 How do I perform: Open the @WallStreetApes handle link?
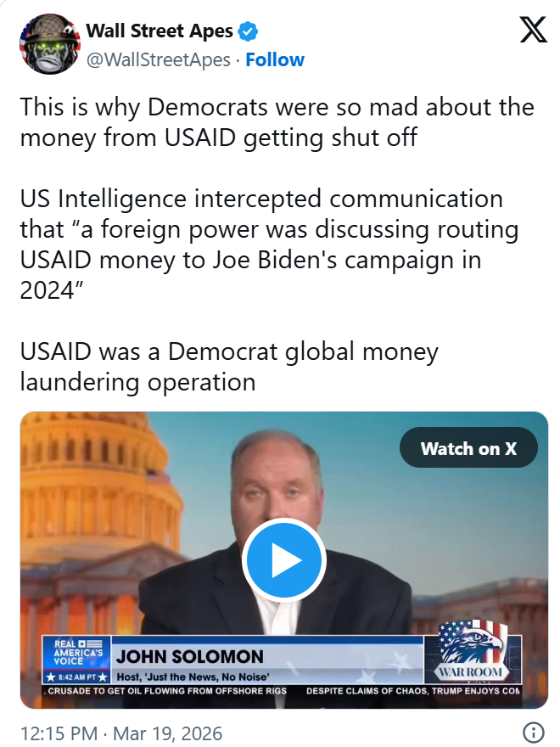click(159, 59)
